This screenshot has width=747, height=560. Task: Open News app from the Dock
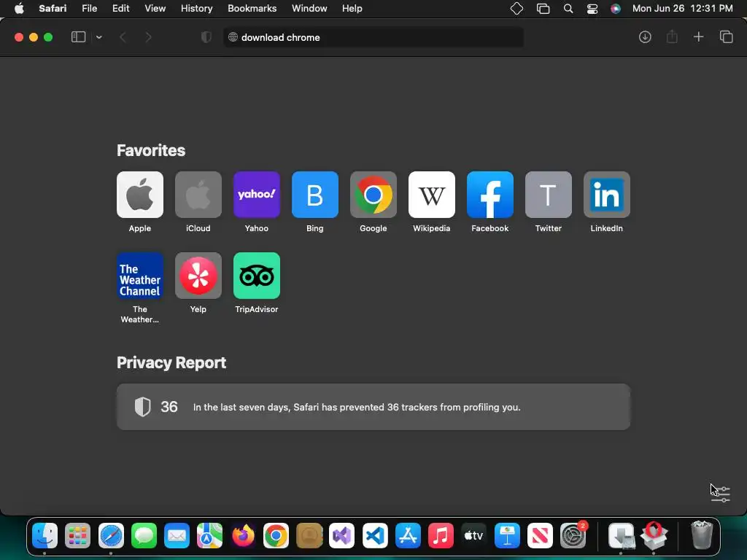[x=540, y=536]
